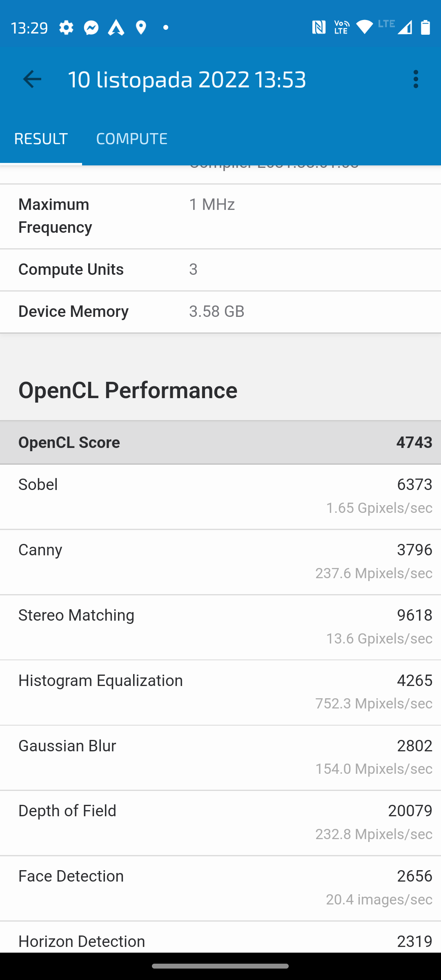Tap the Depth of Field row
This screenshot has width=441, height=980.
coord(220,823)
